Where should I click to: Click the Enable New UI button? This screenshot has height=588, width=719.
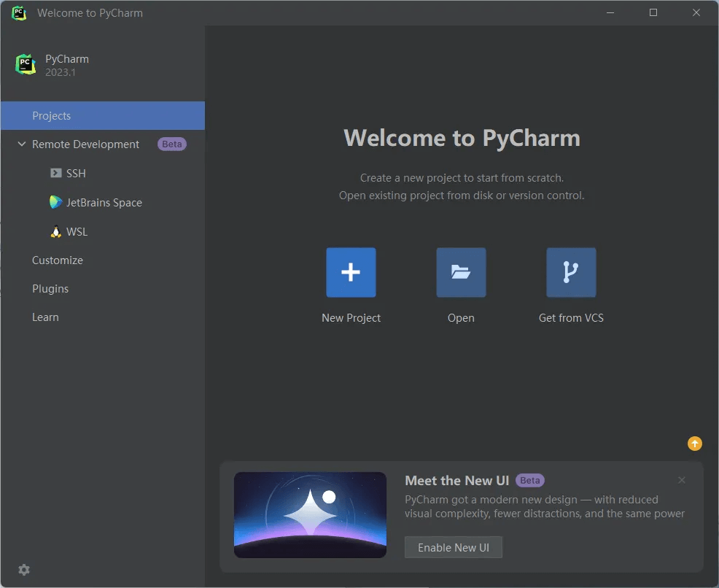[453, 547]
